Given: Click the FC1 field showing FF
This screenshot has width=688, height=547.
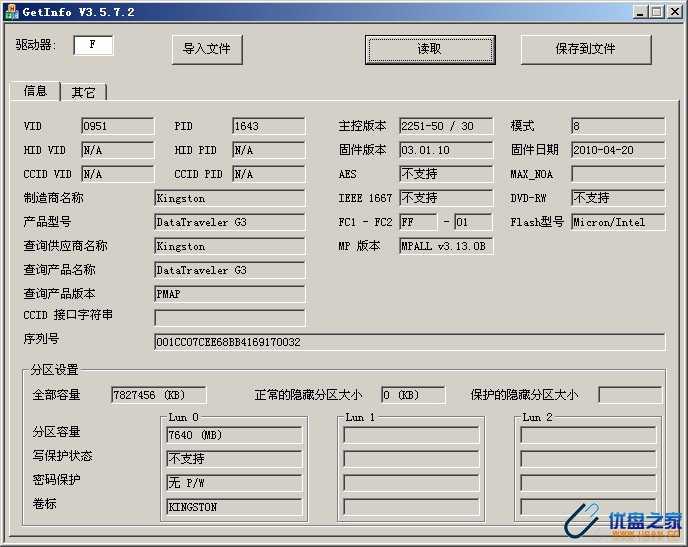Looking at the screenshot, I should [418, 222].
